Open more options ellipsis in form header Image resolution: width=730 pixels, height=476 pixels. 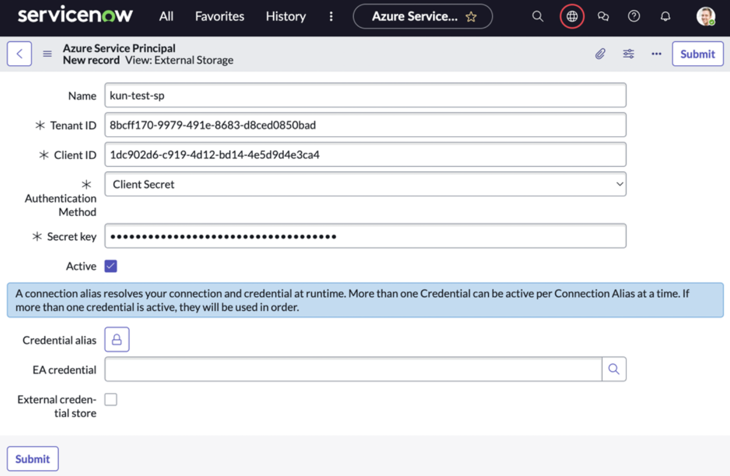(x=656, y=54)
